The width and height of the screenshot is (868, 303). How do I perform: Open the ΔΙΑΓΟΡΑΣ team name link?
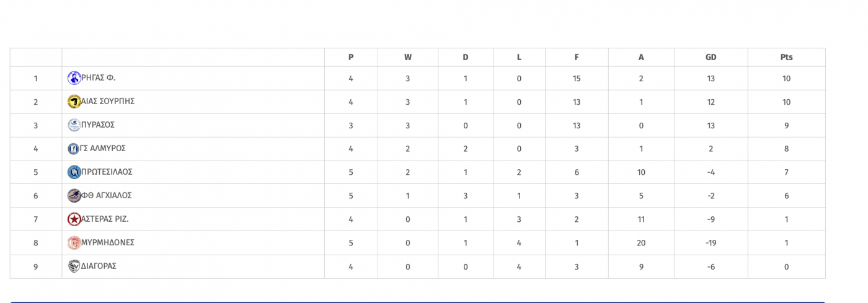(99, 266)
